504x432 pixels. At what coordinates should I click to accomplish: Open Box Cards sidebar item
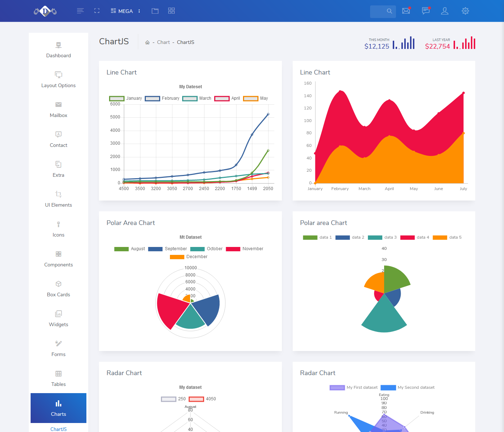pos(58,289)
